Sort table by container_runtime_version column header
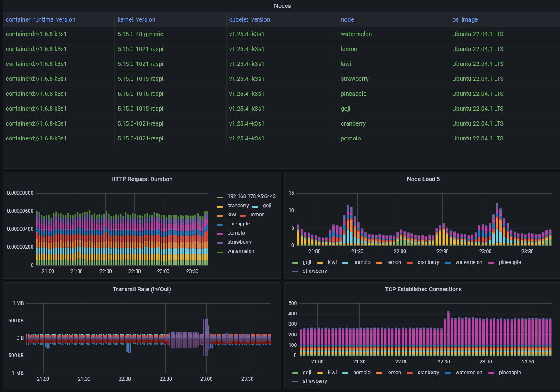This screenshot has height=392, width=560. [x=41, y=19]
